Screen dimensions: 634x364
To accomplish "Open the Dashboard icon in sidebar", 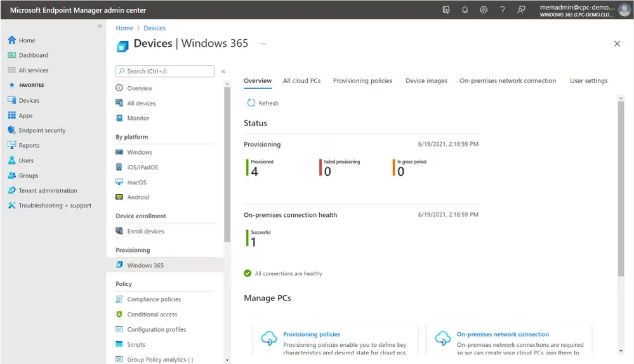I will (x=11, y=55).
